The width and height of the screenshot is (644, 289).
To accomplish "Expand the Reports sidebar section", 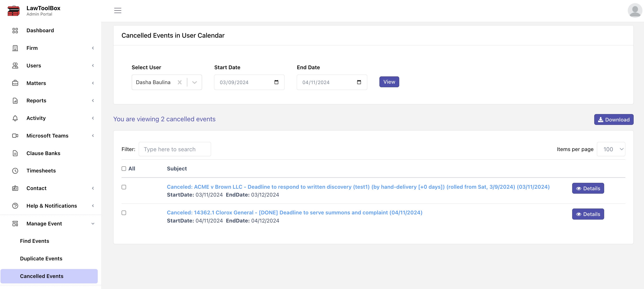I will (36, 101).
